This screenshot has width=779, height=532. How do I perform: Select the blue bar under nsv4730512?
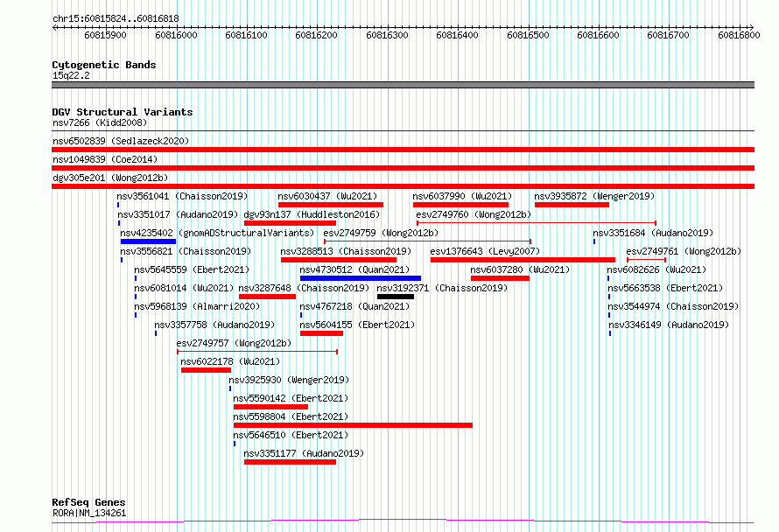click(361, 278)
